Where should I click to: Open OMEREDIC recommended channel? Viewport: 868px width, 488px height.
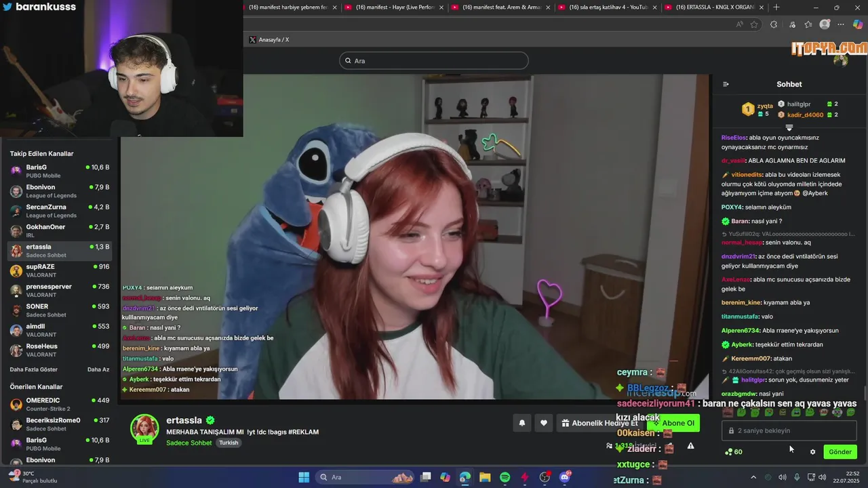60,404
